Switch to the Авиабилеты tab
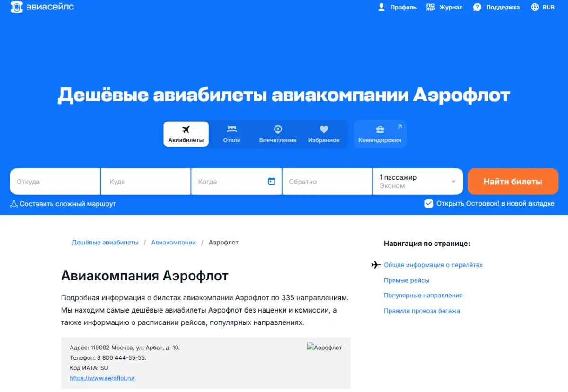 coord(186,134)
